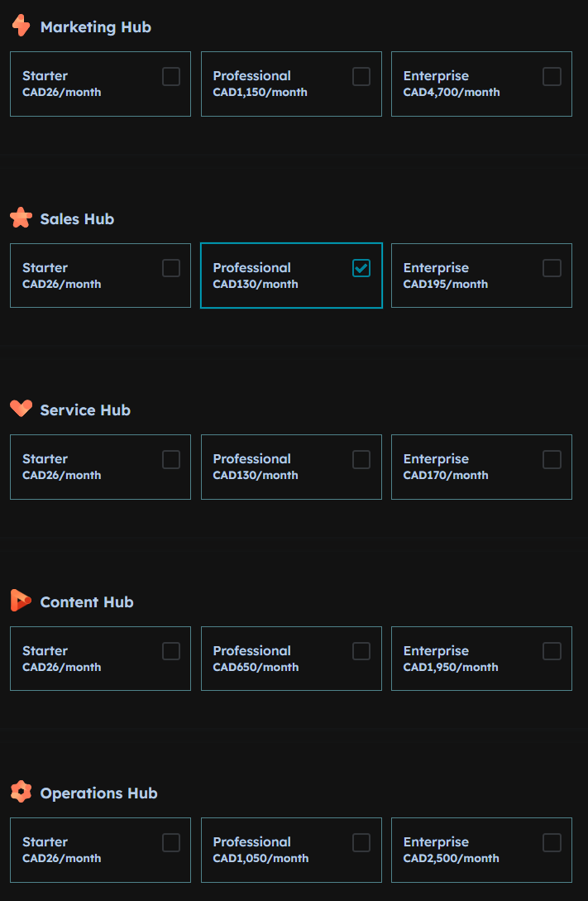Click the Marketing Hub lightning bolt icon
This screenshot has width=588, height=901.
click(22, 26)
